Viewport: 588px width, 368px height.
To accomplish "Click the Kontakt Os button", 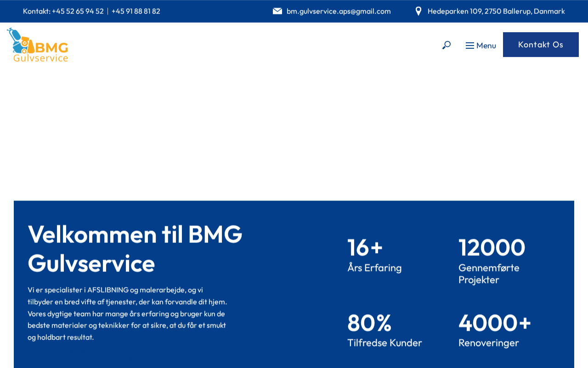I will (541, 45).
